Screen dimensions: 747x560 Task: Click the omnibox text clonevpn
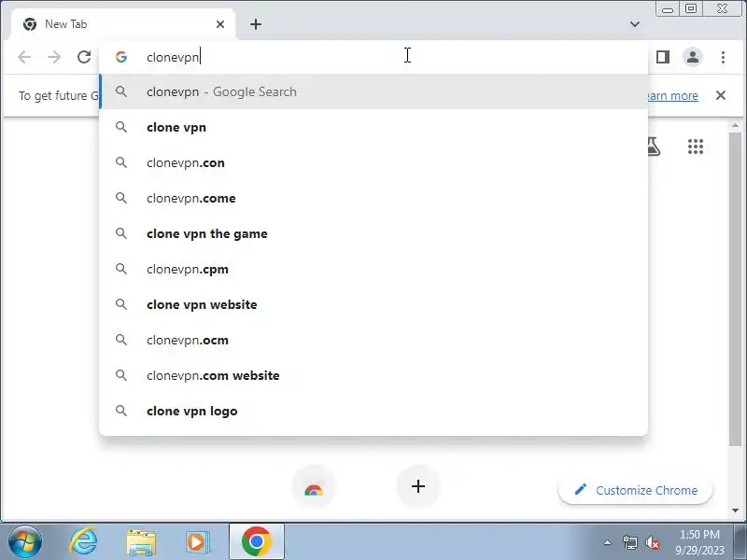[x=173, y=57]
